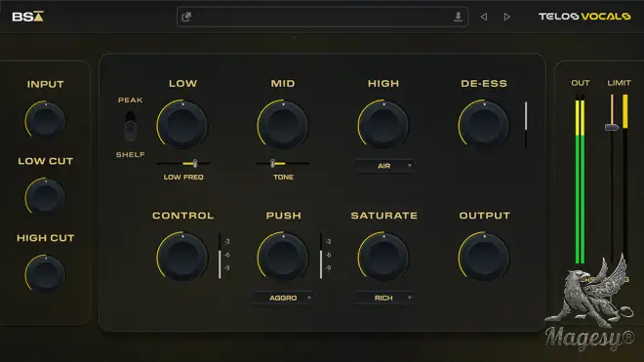The height and width of the screenshot is (362, 644).
Task: Click the HIGH CUT knob
Action: [x=46, y=273]
